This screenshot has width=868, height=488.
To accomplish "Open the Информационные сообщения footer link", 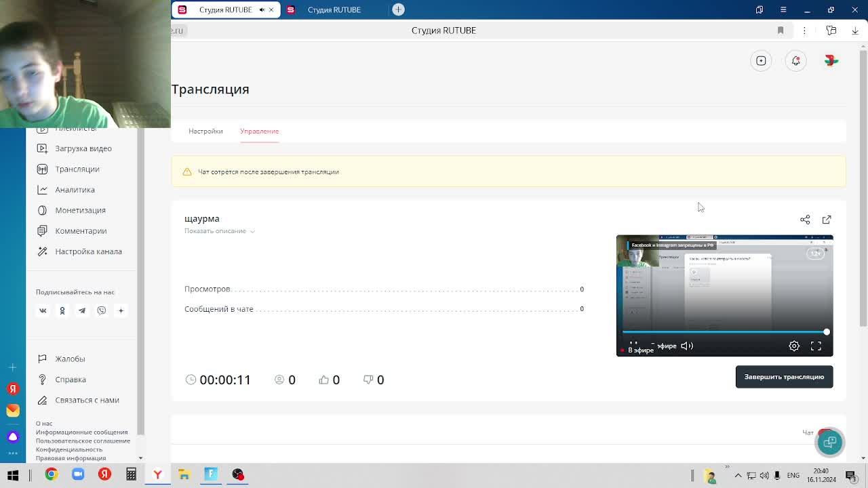I will coord(81,432).
